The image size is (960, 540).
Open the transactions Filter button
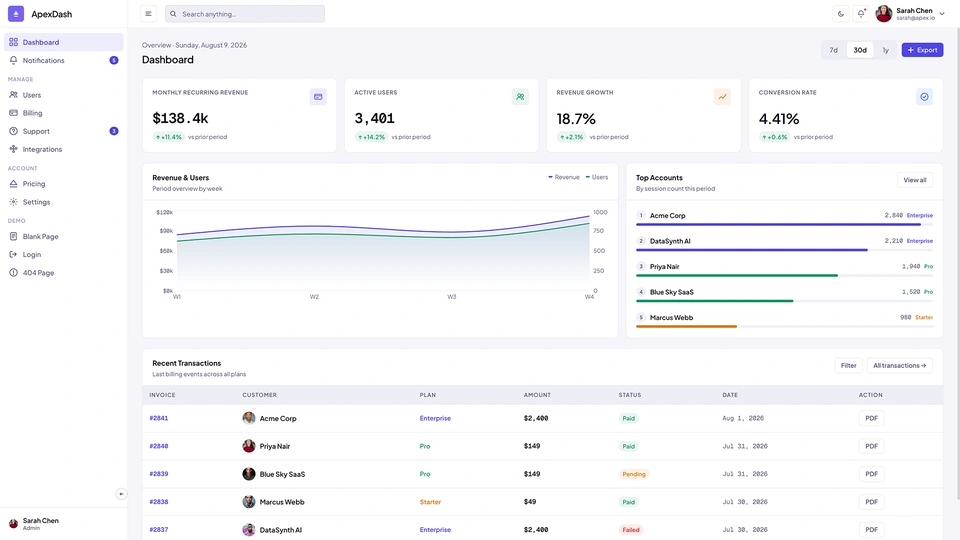click(849, 366)
